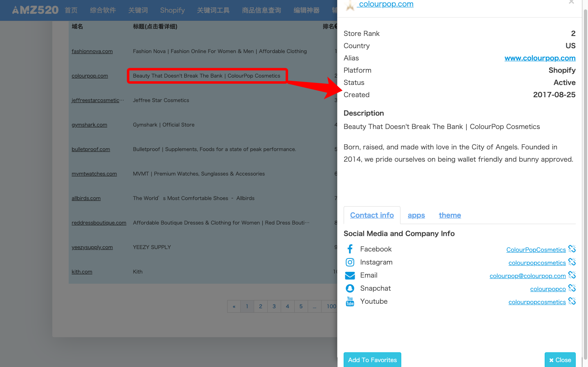Switch to the theme tab
This screenshot has height=367, width=588.
[x=450, y=215]
